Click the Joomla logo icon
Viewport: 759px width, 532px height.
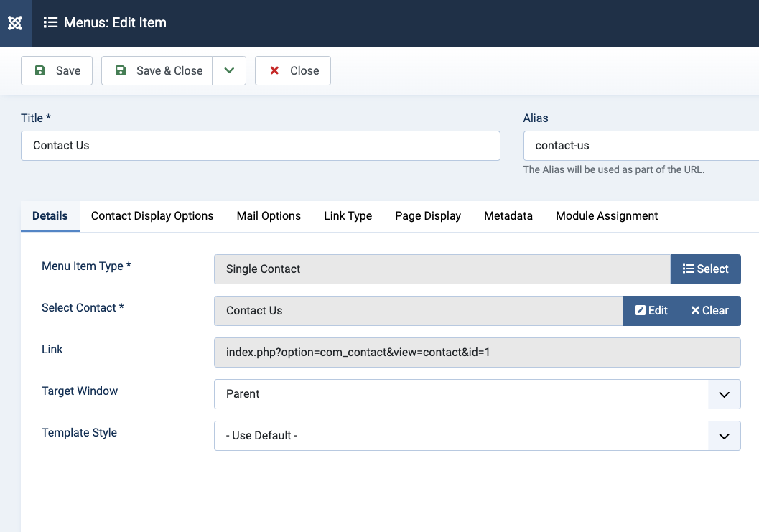point(15,23)
